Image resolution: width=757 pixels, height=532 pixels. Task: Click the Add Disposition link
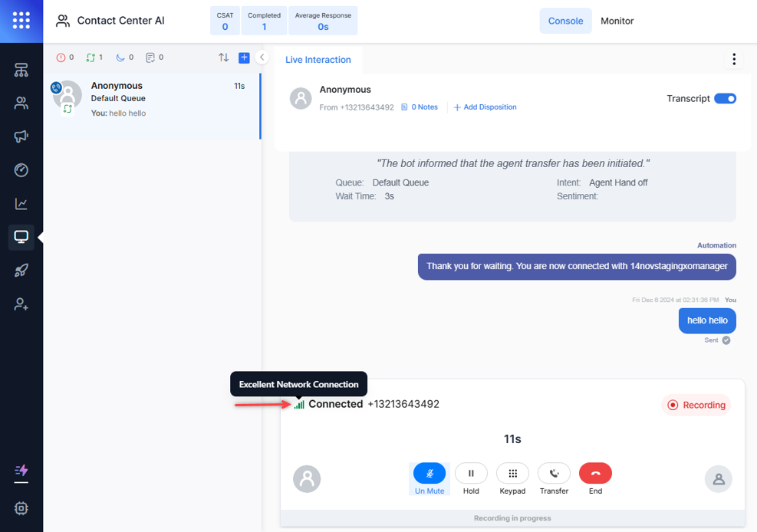coord(485,107)
